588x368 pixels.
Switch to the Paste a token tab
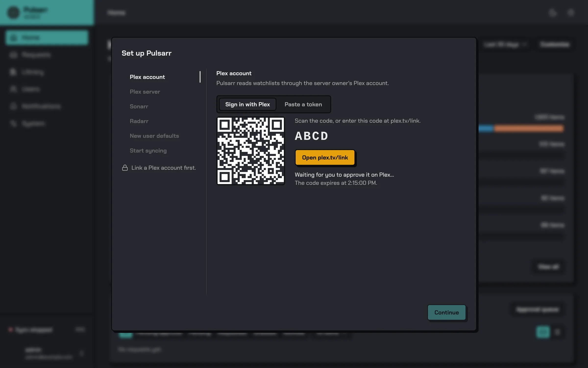pos(303,104)
